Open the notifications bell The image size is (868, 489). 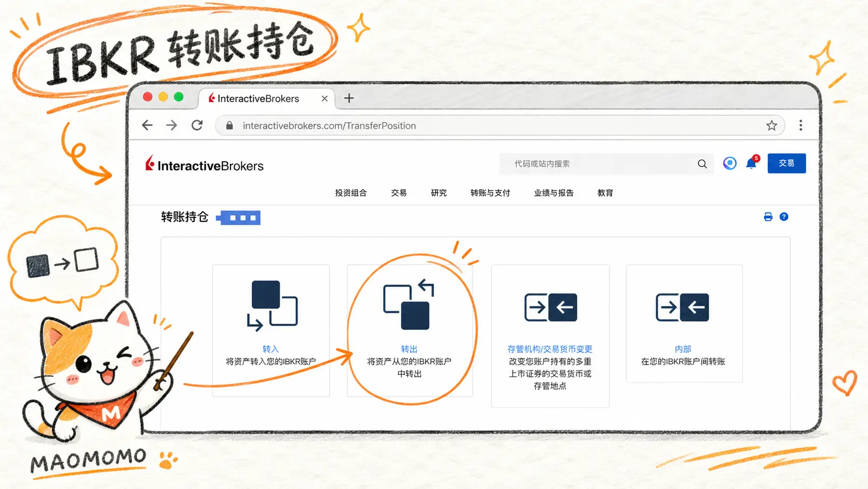751,163
